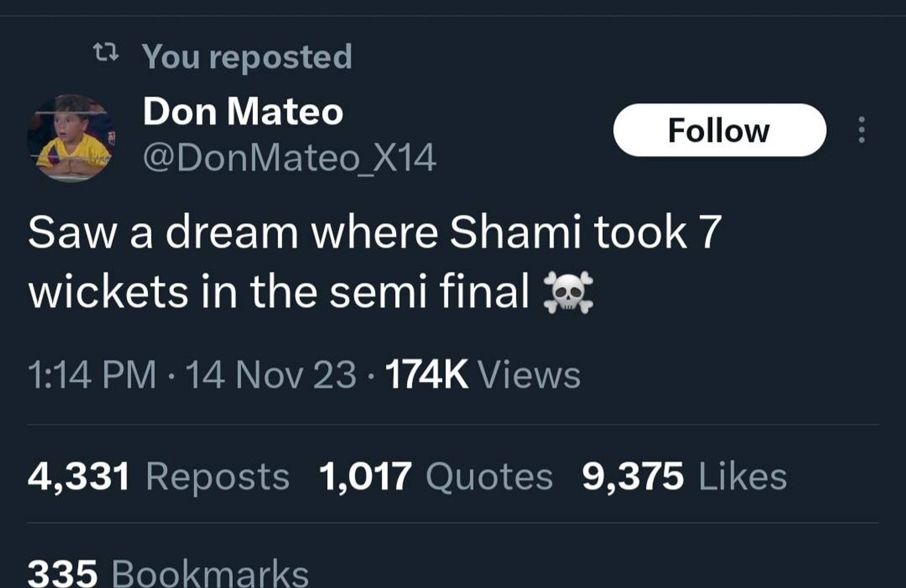Click the skull and crossbones emoji
Viewport: 906px width, 588px height.
click(x=568, y=292)
